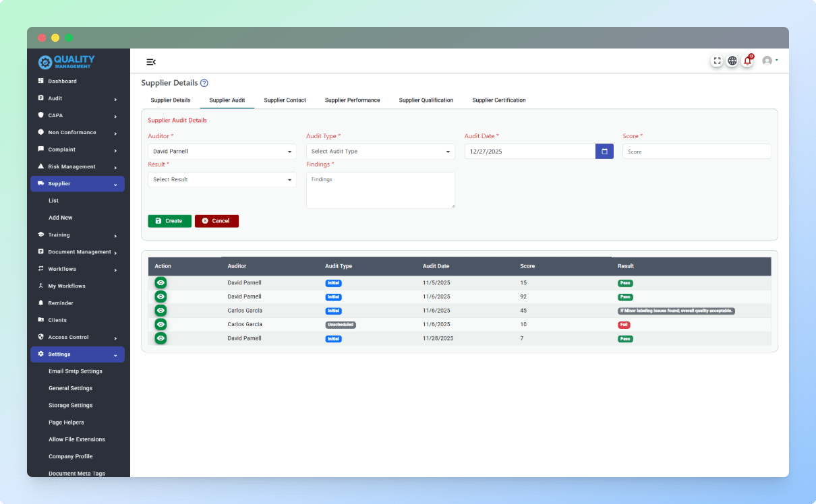The image size is (816, 504).
Task: Open the Select Result dropdown
Action: pyautogui.click(x=222, y=179)
